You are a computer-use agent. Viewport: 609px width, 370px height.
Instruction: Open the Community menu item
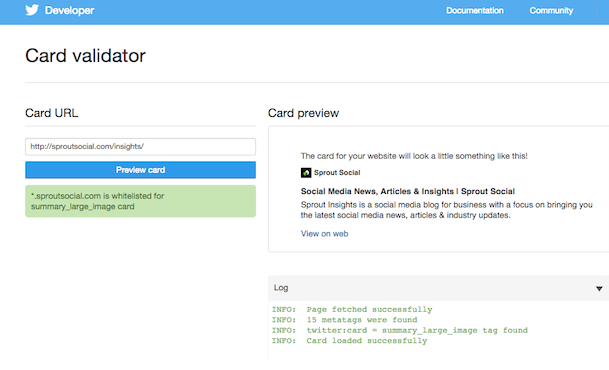551,10
